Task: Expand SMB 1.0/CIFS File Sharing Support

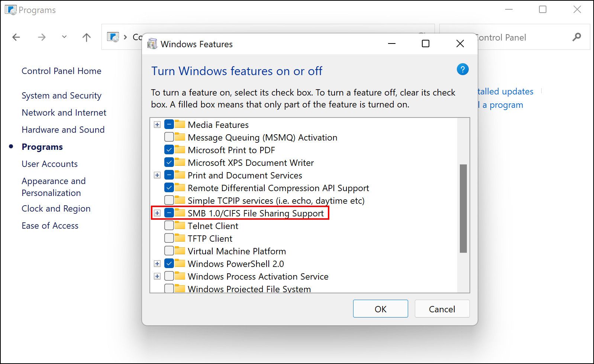Action: [157, 213]
